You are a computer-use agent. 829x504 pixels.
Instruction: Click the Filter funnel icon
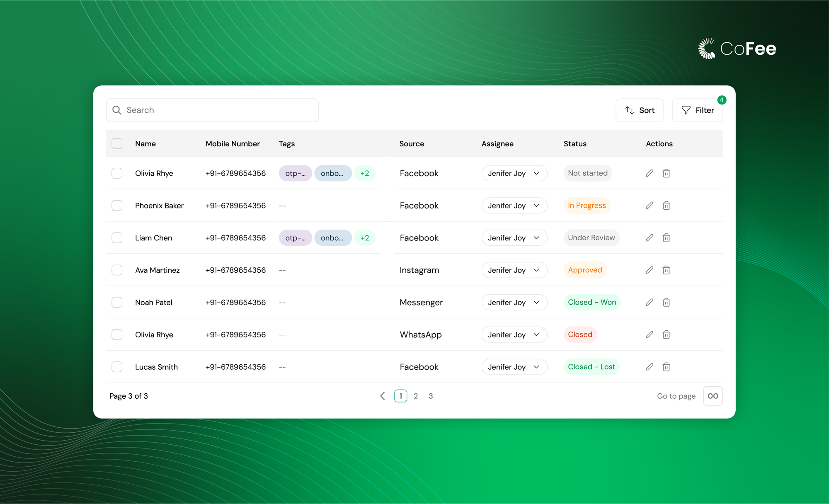pos(687,110)
